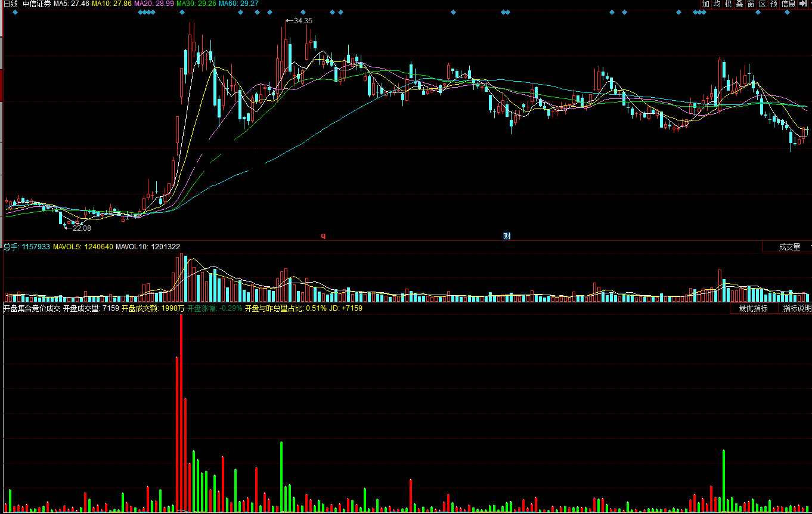Click the MA10: 27.86 label
Screen dimensions: 812x514
(111, 4)
